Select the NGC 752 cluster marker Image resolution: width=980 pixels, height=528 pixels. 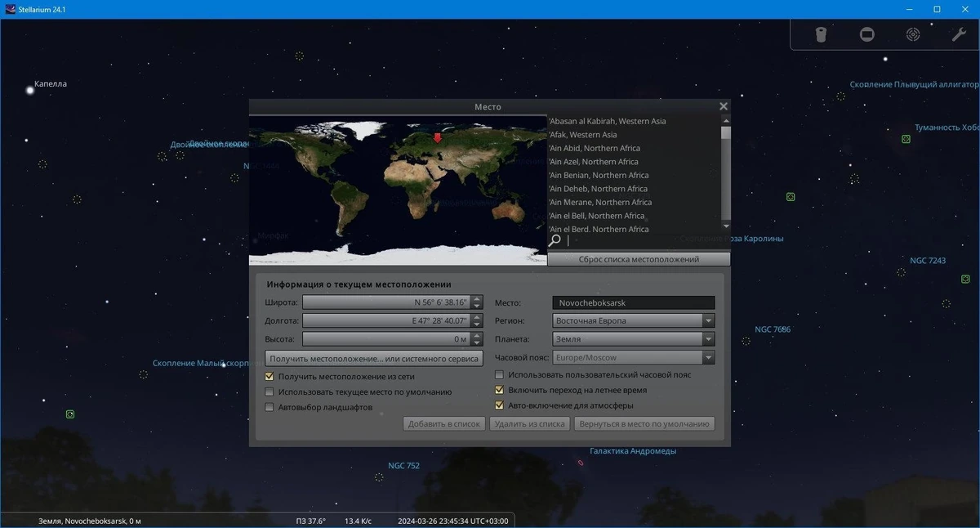380,477
